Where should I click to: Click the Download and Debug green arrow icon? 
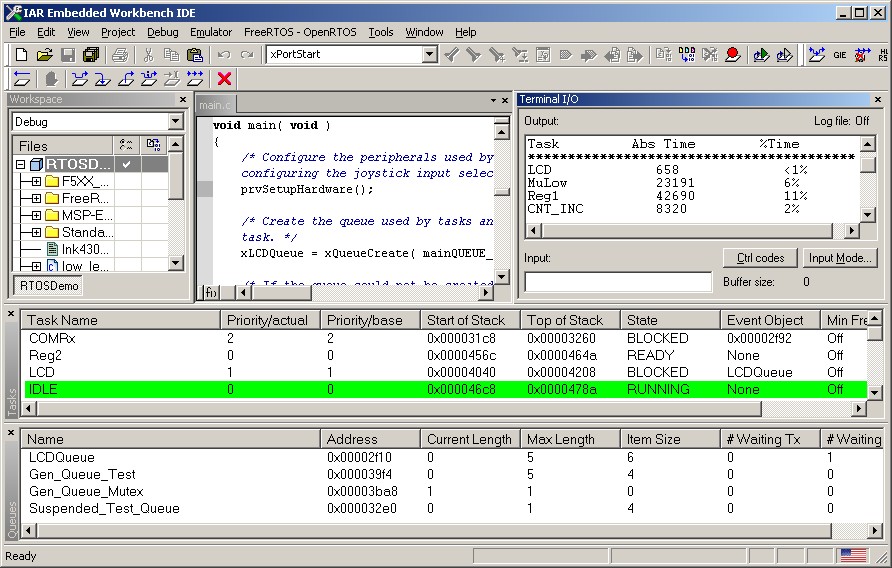(761, 55)
